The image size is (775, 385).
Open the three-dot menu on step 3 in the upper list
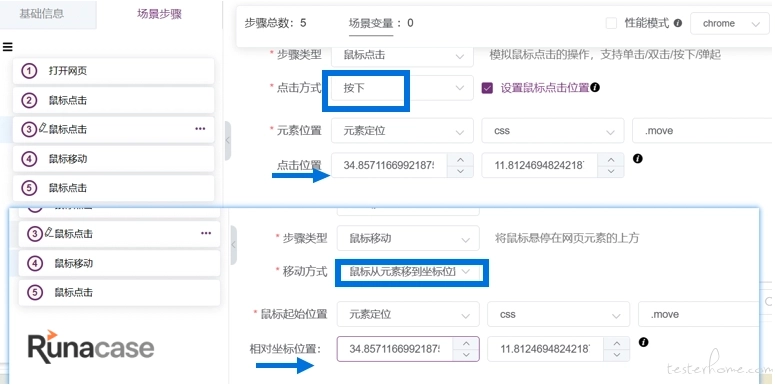click(x=200, y=128)
